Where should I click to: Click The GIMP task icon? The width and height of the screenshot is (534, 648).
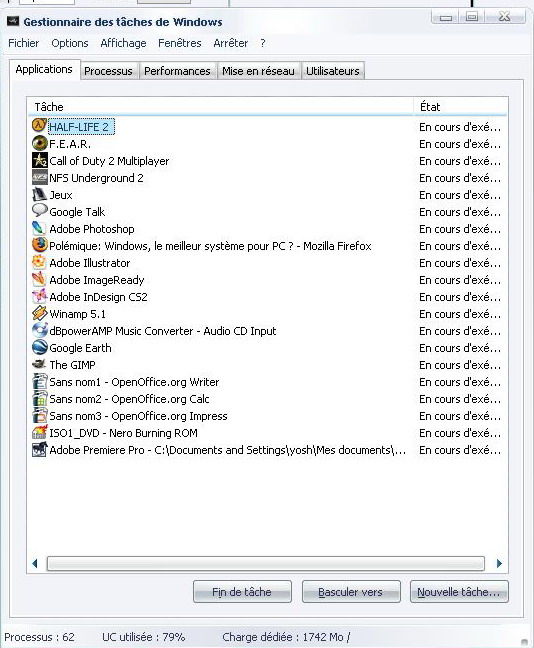(39, 364)
